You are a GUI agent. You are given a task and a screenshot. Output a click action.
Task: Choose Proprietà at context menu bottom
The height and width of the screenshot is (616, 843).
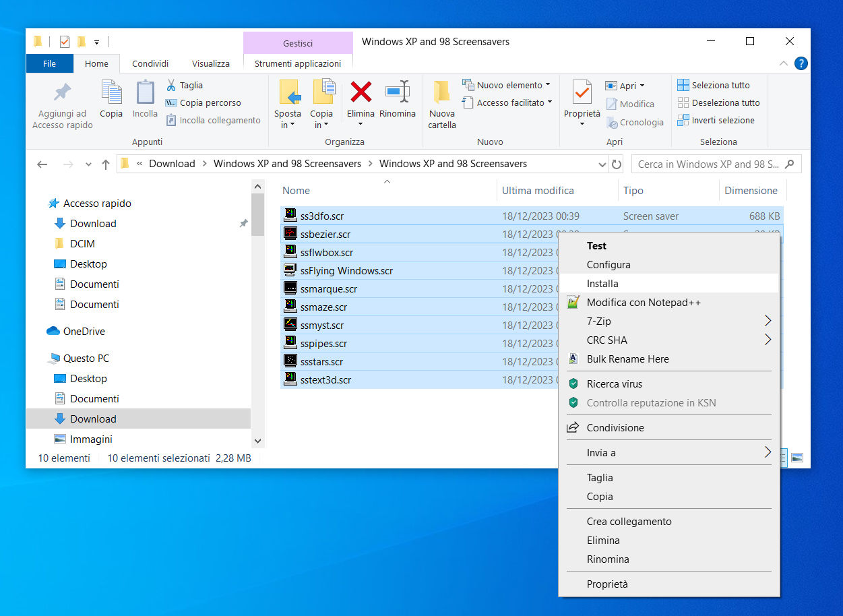pos(669,584)
